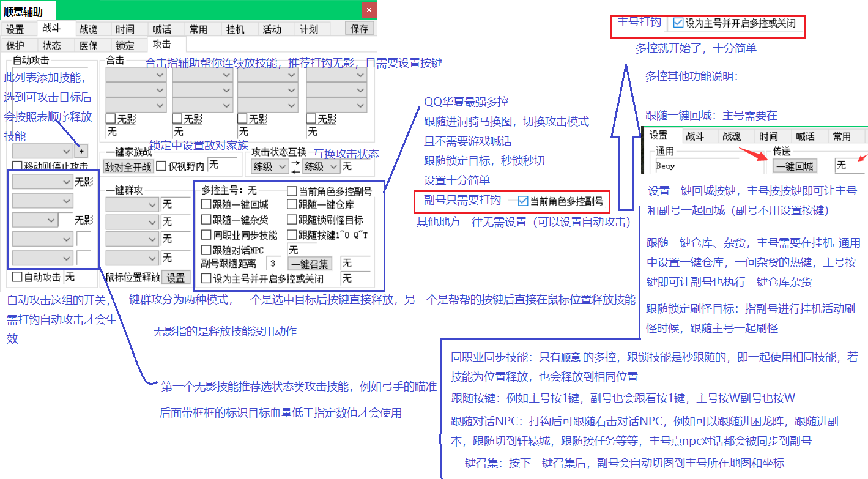Add a skill with the + button
The height and width of the screenshot is (479, 868).
click(x=81, y=150)
